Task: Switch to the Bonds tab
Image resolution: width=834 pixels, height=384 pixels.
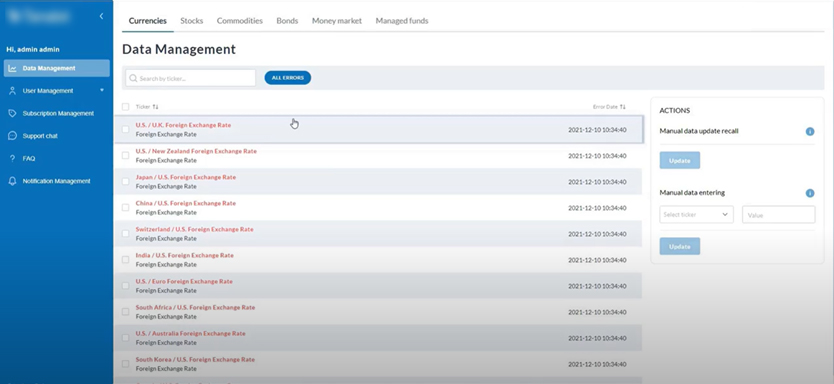Action: pos(287,21)
